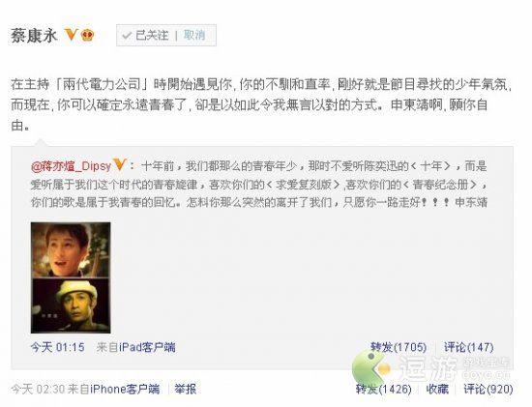The height and width of the screenshot is (407, 532).
Task: Click the 来自iPad客户端 source link
Action: point(136,347)
